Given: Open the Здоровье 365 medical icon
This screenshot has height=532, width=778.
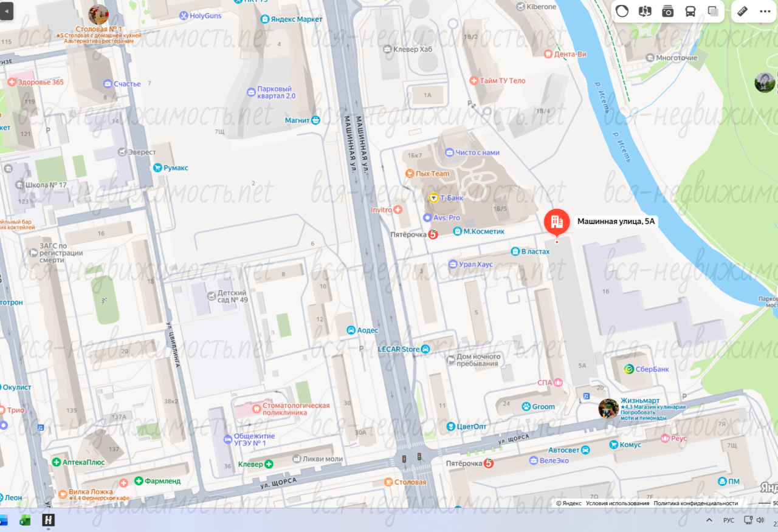Looking at the screenshot, I should (x=12, y=82).
